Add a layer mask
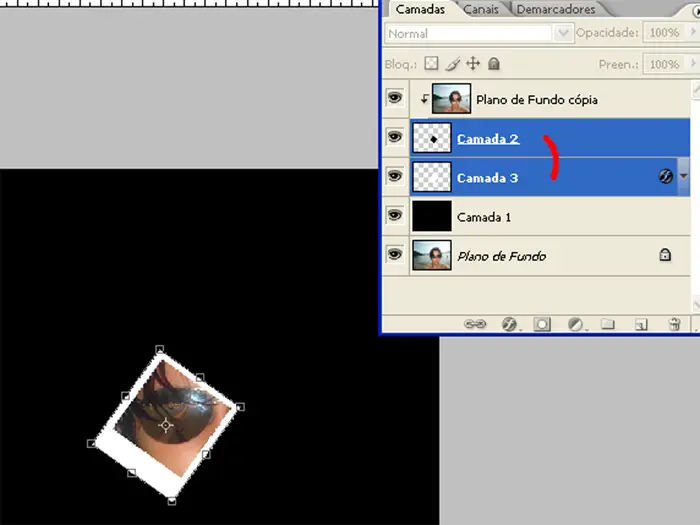 tap(542, 324)
